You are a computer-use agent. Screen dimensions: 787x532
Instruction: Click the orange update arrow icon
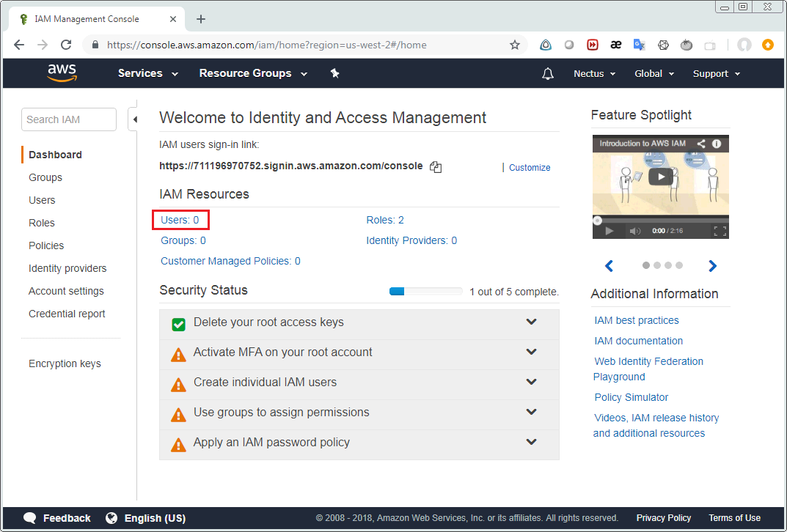tap(767, 45)
